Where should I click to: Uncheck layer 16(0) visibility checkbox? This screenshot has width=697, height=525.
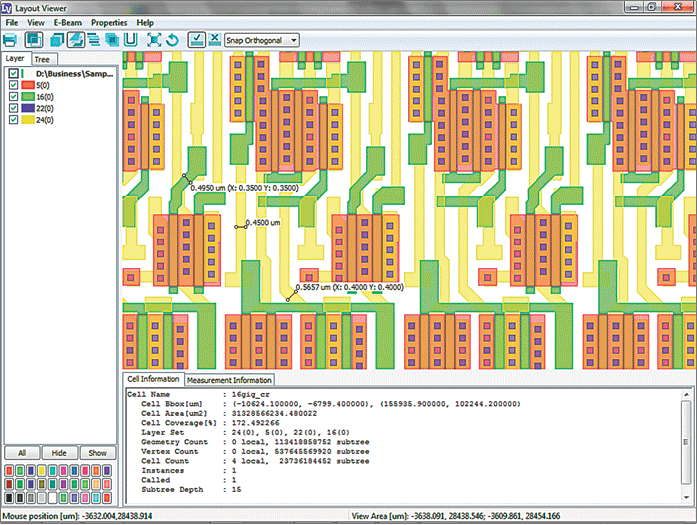coord(13,96)
